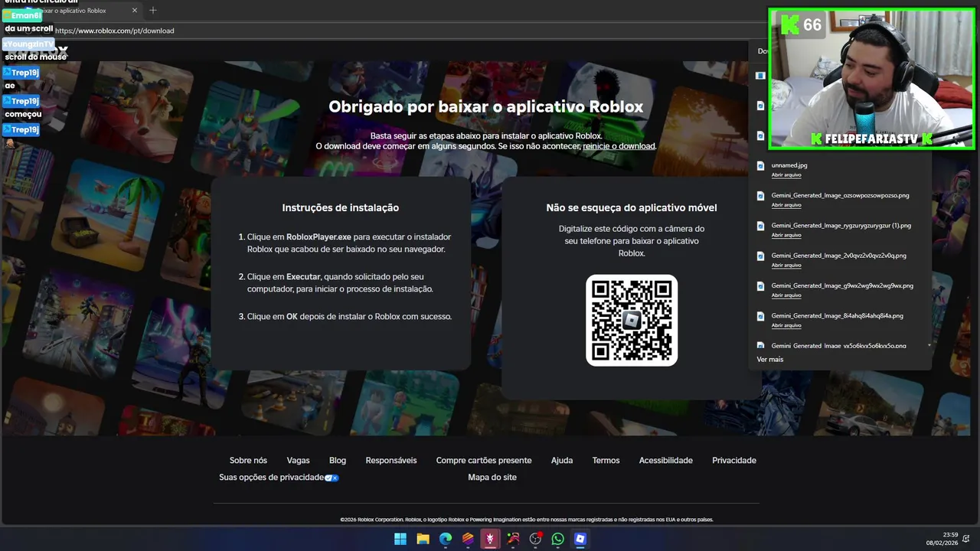The width and height of the screenshot is (980, 551).
Task: Click the taskbar clock showing 23:59
Action: point(950,535)
